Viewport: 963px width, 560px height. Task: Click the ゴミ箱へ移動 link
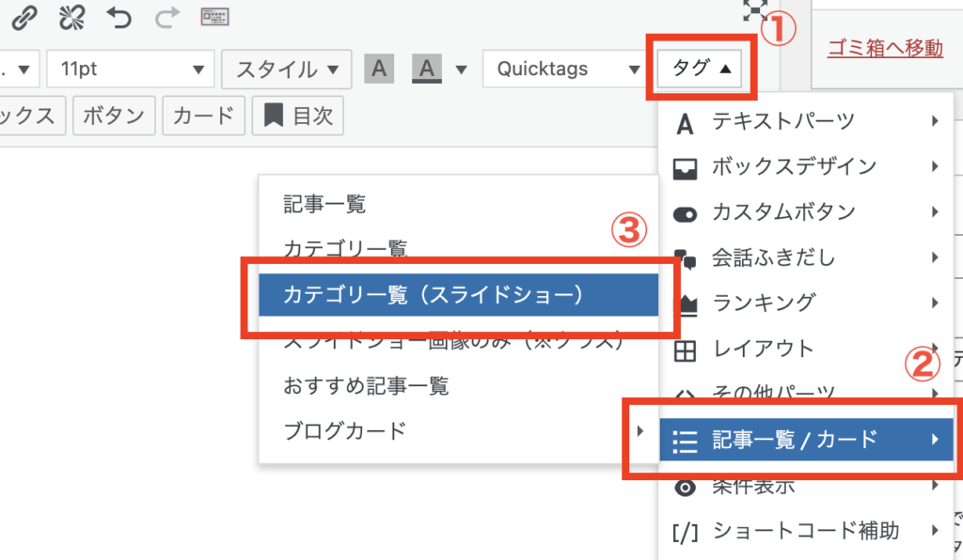coord(885,48)
